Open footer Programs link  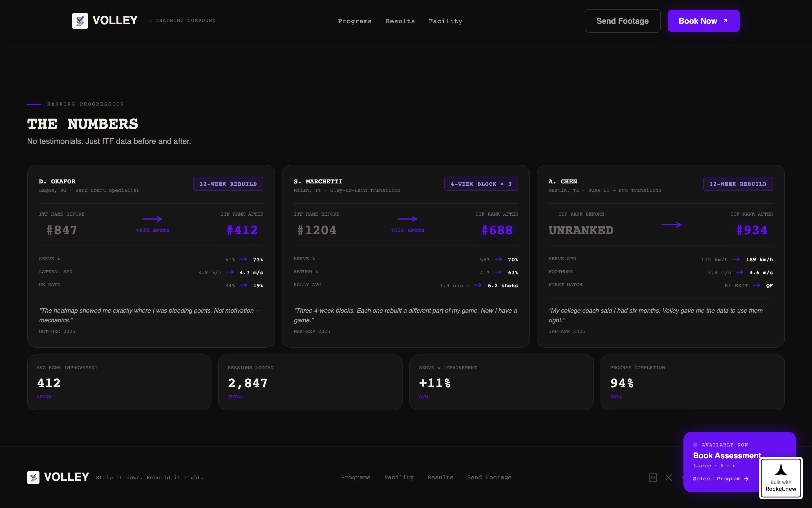[355, 478]
